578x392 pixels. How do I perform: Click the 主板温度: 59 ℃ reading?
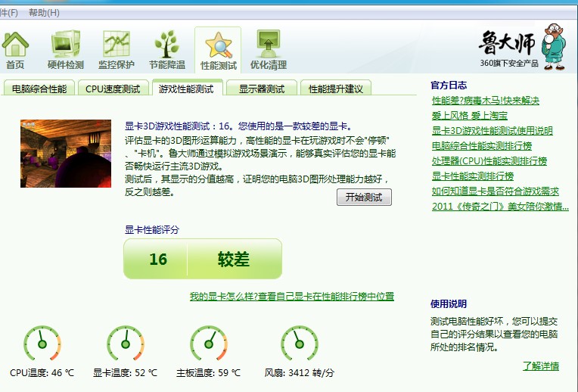tap(209, 373)
